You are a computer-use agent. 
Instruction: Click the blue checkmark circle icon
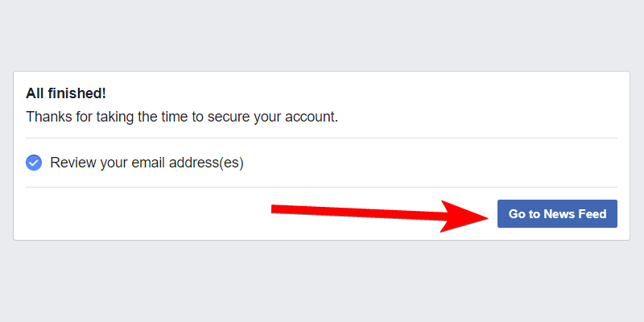34,163
